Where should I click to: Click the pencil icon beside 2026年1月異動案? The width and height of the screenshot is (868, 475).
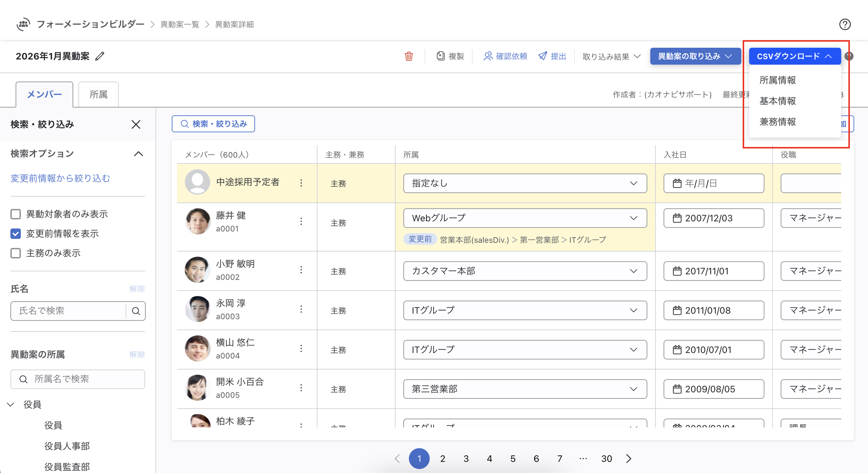tap(100, 56)
